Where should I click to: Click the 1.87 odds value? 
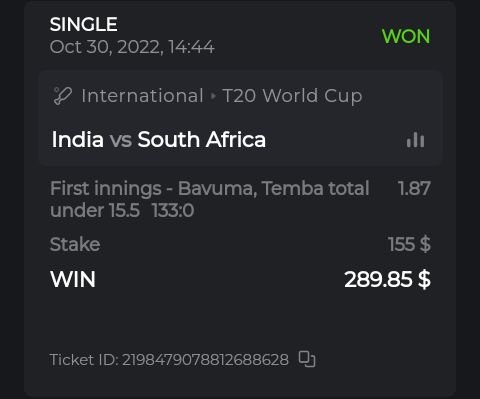[414, 188]
